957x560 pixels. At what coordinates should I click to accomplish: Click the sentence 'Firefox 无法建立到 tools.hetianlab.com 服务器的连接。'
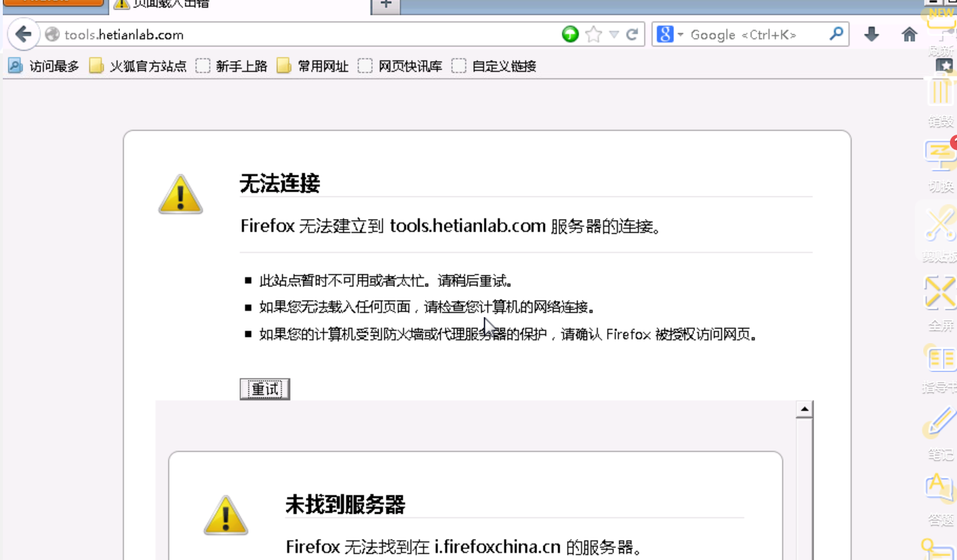[451, 226]
